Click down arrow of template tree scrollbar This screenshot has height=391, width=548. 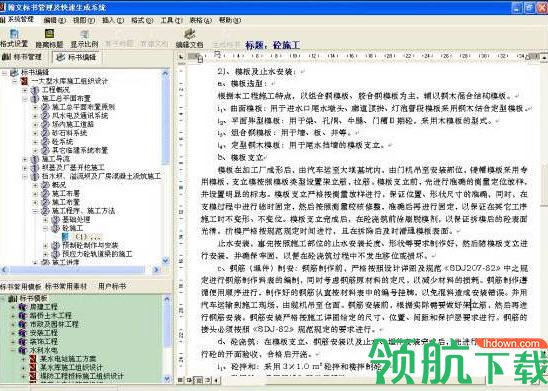(166, 379)
